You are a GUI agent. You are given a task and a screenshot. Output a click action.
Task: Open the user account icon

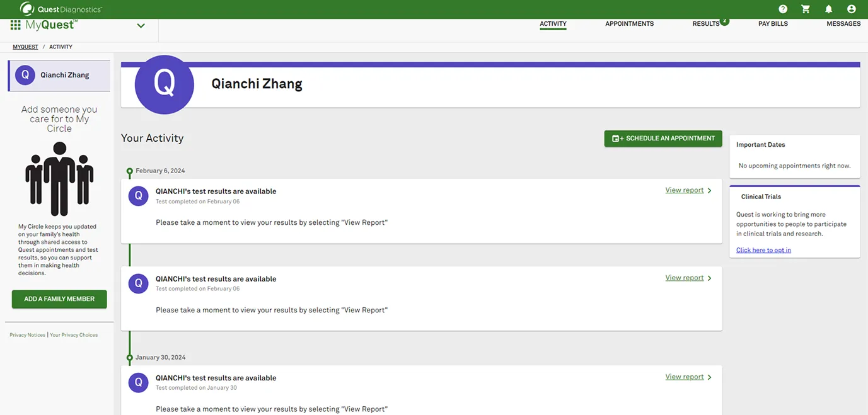[852, 9]
